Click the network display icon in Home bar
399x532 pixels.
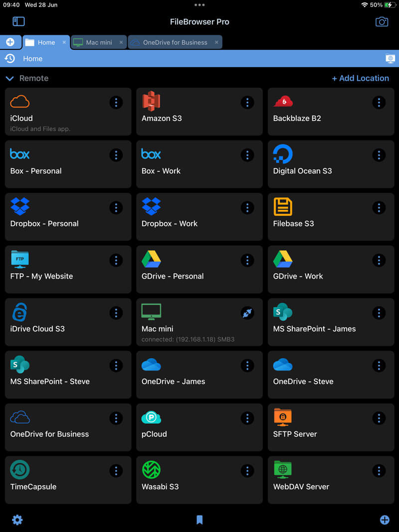[x=391, y=59]
